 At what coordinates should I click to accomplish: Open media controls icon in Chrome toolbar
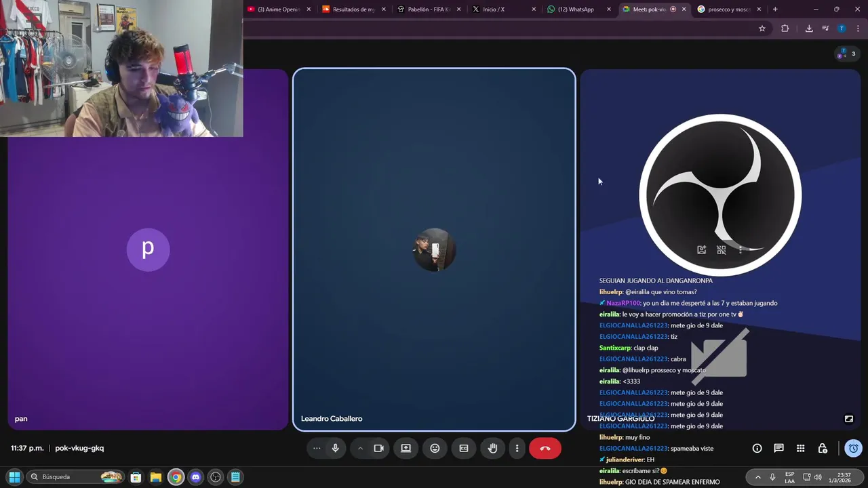click(x=825, y=28)
